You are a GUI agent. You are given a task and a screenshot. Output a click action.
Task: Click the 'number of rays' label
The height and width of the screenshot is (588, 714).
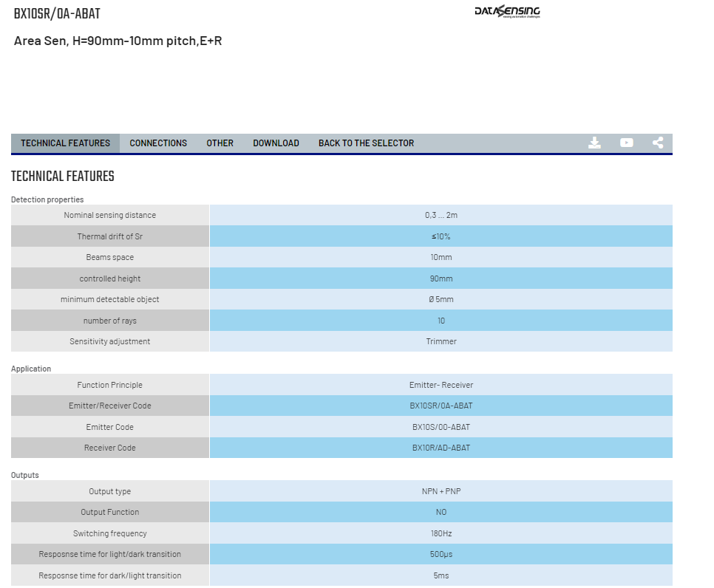[109, 321]
